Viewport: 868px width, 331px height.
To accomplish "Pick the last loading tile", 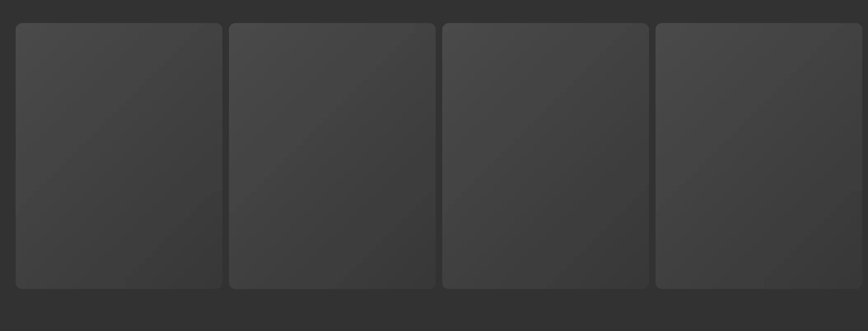I will tap(759, 156).
